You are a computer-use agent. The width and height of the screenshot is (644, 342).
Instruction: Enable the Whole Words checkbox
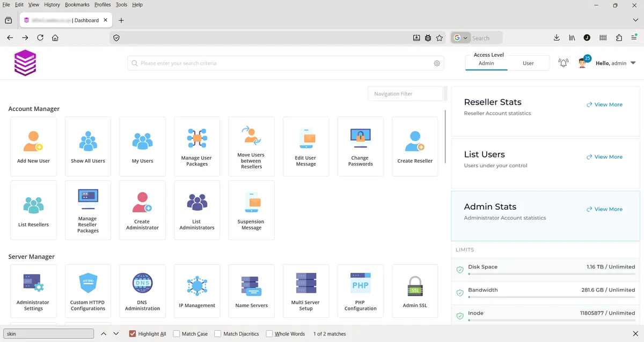pos(269,334)
